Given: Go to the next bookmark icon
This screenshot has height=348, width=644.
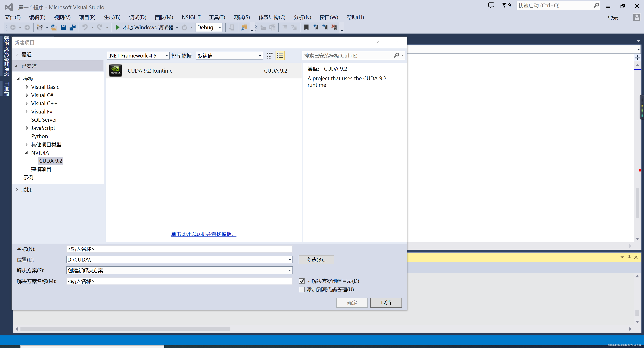Looking at the screenshot, I should pos(325,27).
